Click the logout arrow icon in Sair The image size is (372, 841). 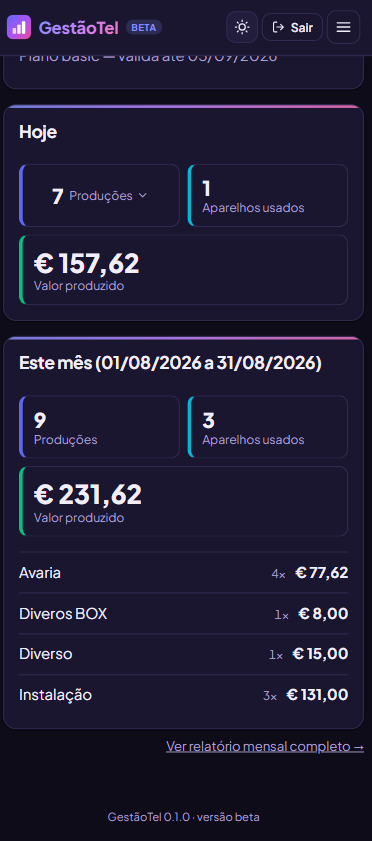(278, 27)
